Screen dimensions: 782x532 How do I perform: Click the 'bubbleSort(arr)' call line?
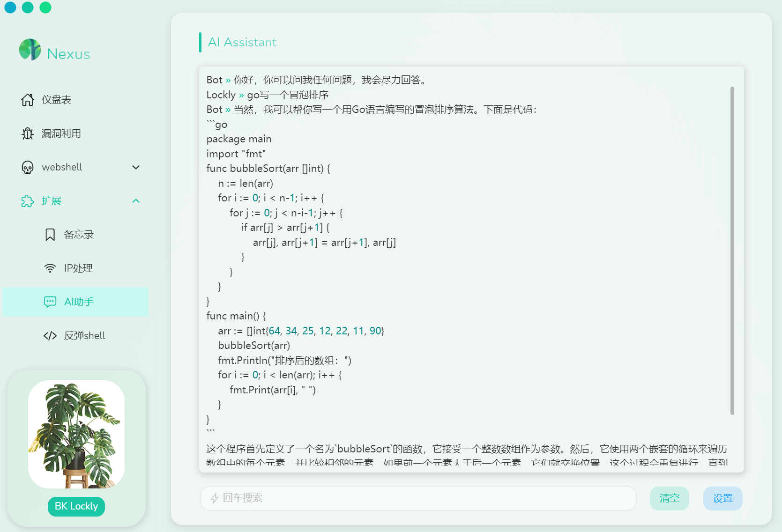point(254,346)
